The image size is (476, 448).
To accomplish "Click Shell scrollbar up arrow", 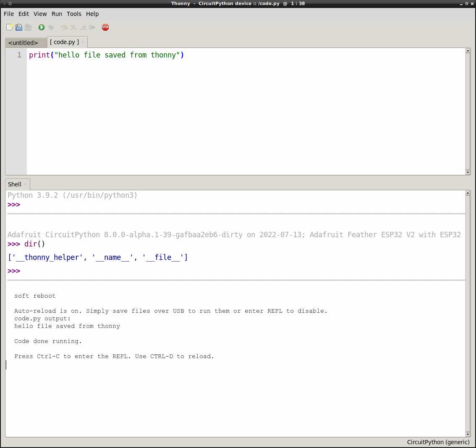I will coord(468,193).
